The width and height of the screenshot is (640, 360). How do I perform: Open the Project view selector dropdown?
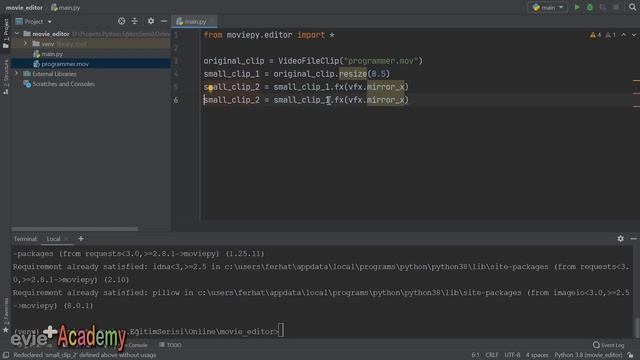(x=34, y=21)
